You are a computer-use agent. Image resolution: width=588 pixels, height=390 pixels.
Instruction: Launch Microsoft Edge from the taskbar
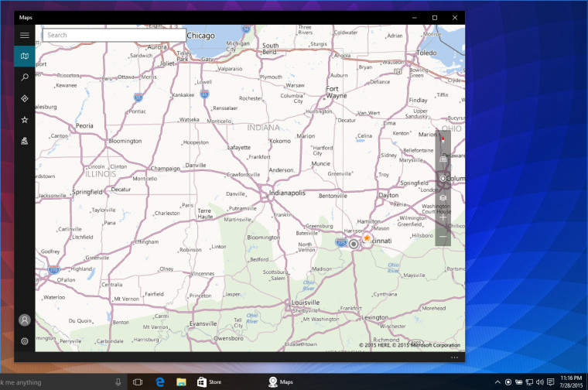(160, 382)
